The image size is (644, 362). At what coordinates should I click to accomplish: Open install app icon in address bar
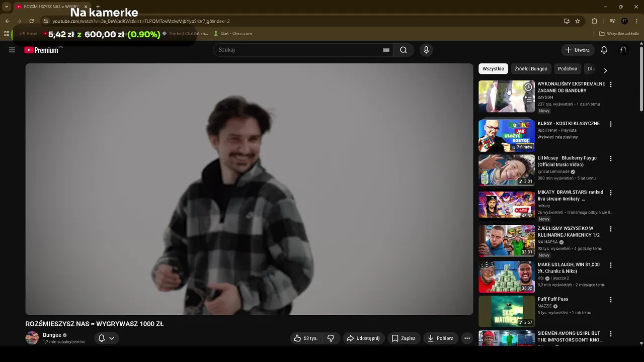coord(567,21)
